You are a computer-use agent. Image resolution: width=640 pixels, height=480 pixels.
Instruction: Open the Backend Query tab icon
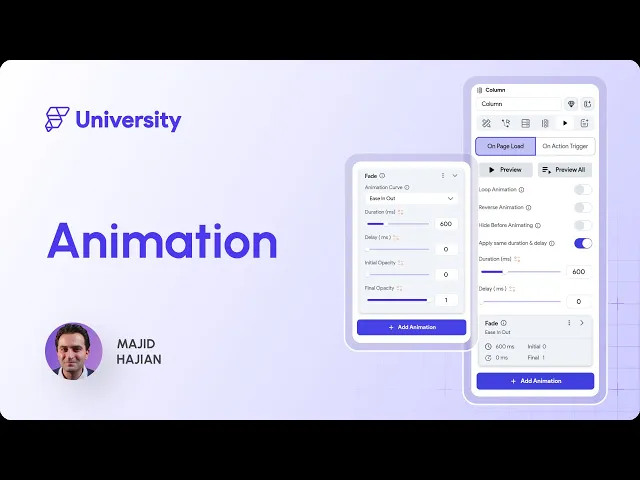coord(525,123)
